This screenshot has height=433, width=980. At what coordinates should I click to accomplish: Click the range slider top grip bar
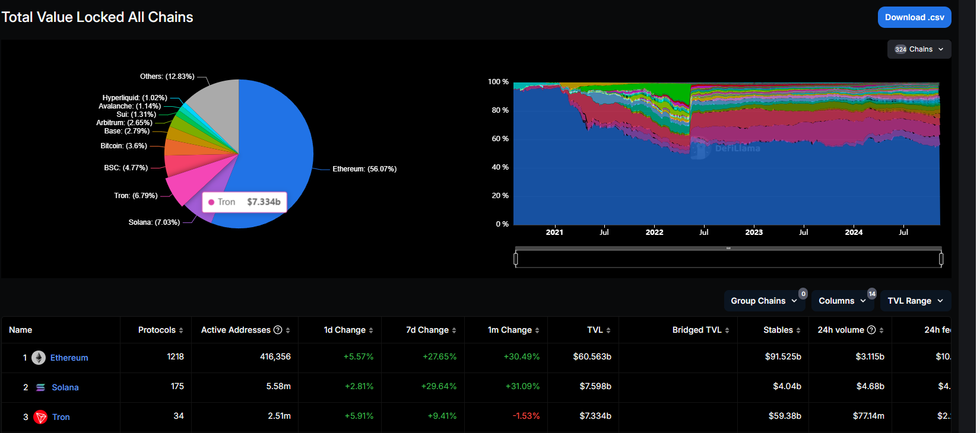click(728, 248)
